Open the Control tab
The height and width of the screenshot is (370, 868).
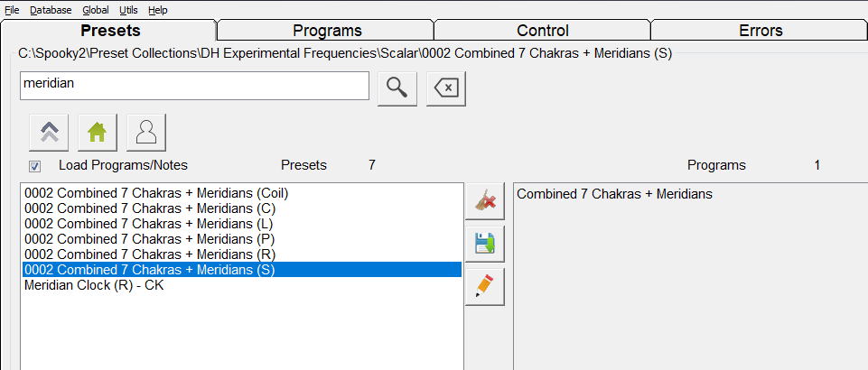click(x=543, y=31)
